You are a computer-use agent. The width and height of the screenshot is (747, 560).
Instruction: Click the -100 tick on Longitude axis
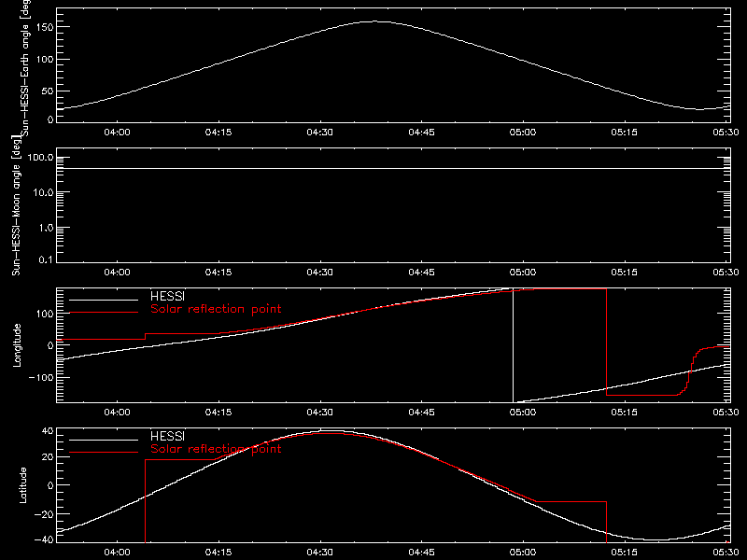click(41, 378)
